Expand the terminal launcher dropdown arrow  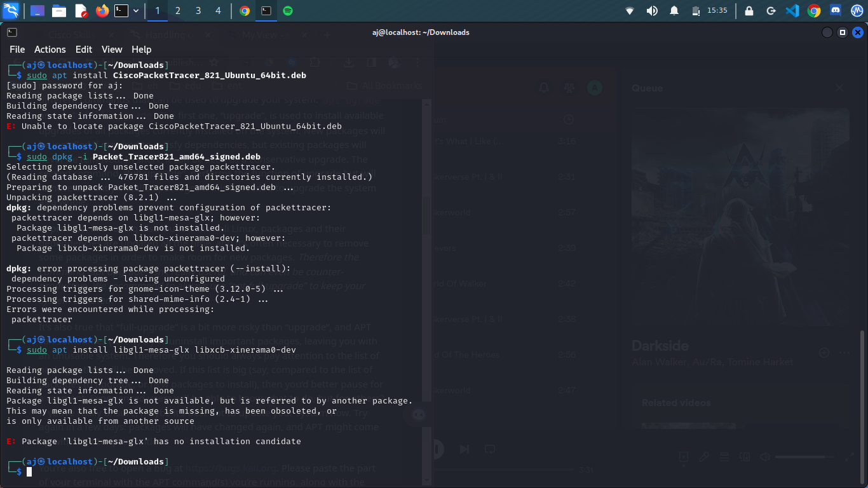tap(136, 11)
